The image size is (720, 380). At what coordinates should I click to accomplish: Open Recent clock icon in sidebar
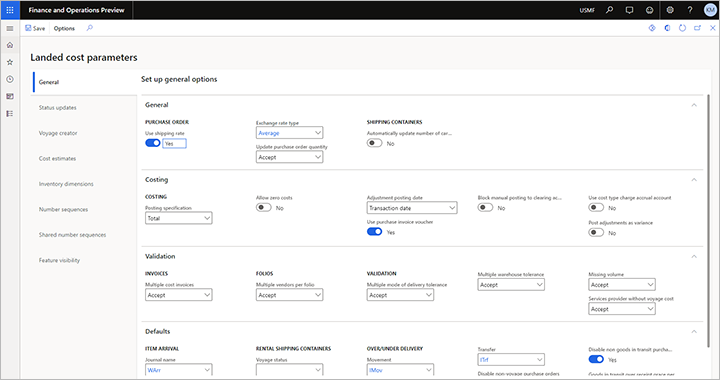click(10, 79)
